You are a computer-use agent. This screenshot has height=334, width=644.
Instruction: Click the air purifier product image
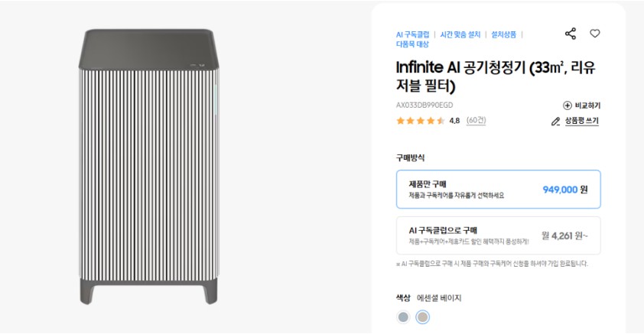tap(148, 167)
